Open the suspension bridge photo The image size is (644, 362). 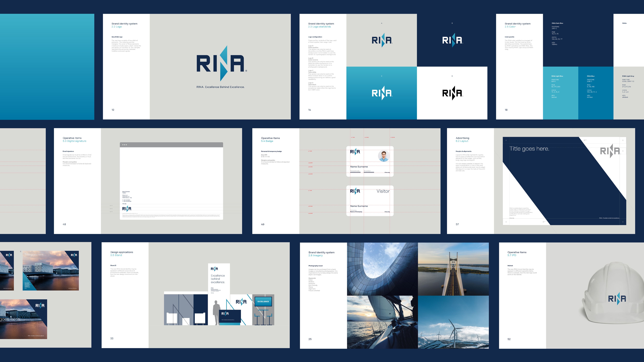point(453,269)
